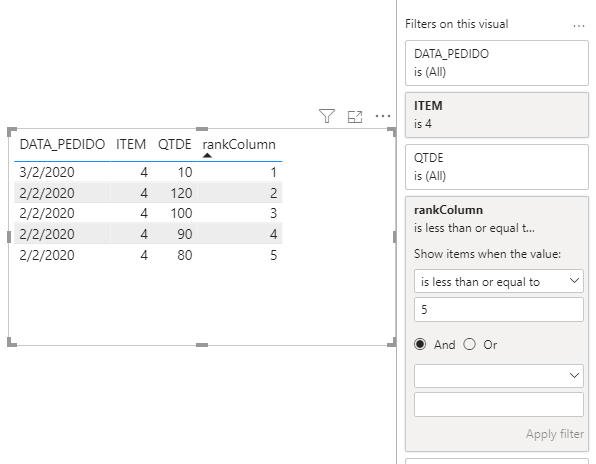
Task: Select the QTDE cell with value 10
Action: coord(185,172)
